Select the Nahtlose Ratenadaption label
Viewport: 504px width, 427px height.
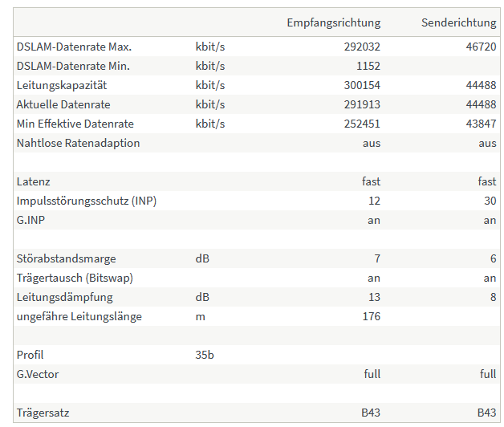click(x=78, y=144)
